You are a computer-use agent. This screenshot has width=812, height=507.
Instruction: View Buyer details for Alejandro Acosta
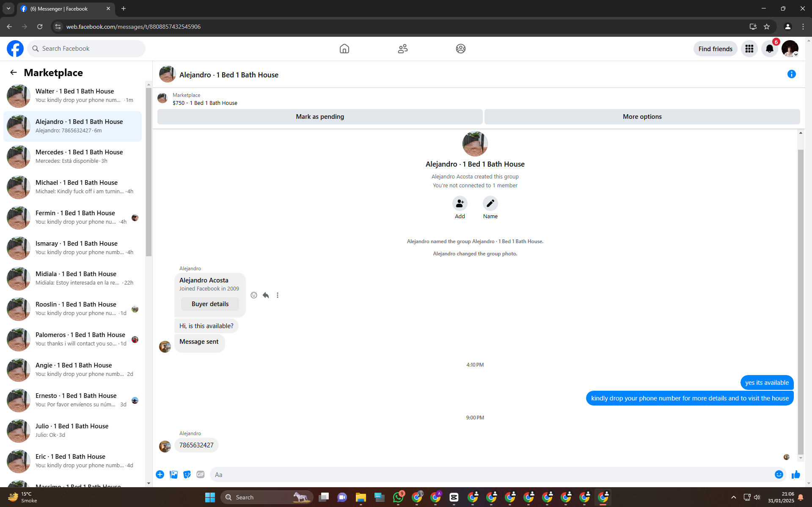[210, 304]
